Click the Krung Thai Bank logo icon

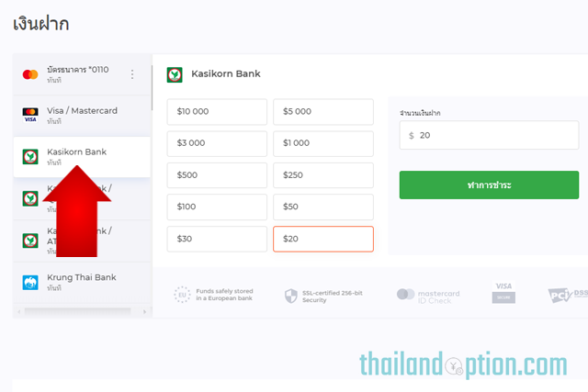30,283
